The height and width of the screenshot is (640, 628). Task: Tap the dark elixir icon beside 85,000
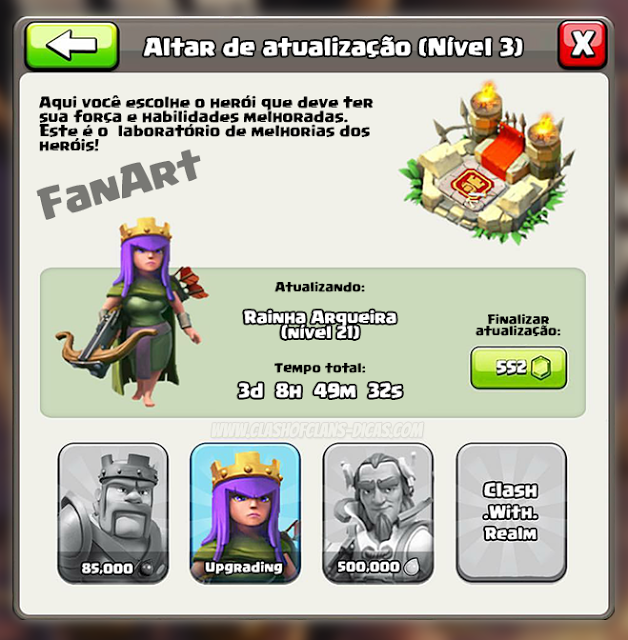[x=145, y=568]
